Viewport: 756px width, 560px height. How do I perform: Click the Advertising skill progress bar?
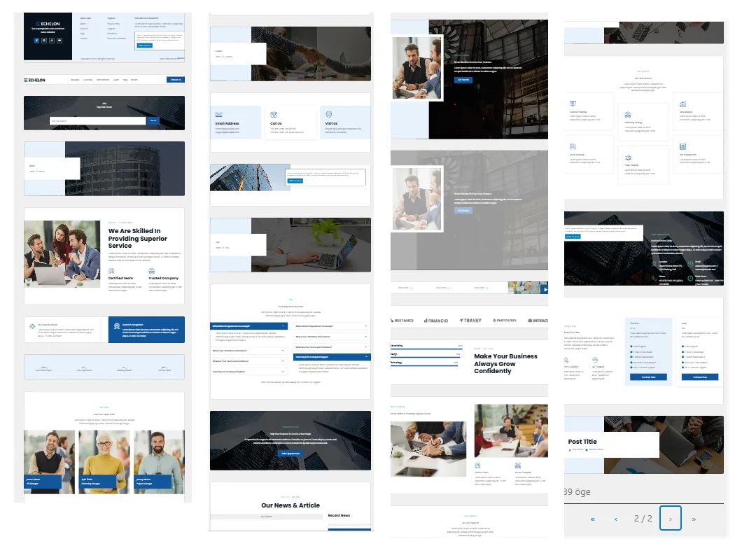click(426, 348)
